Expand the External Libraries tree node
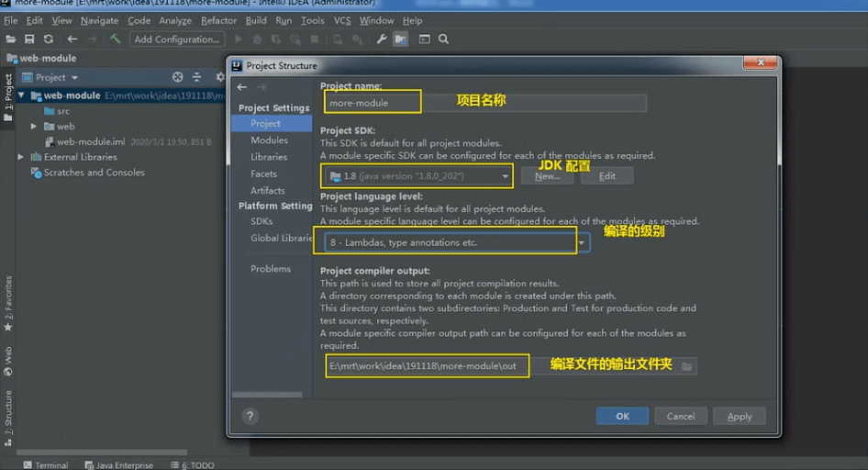 [x=21, y=157]
